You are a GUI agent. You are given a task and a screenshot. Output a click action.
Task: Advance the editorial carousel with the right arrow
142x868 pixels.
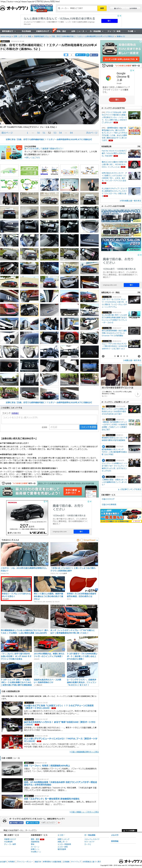point(139,356)
